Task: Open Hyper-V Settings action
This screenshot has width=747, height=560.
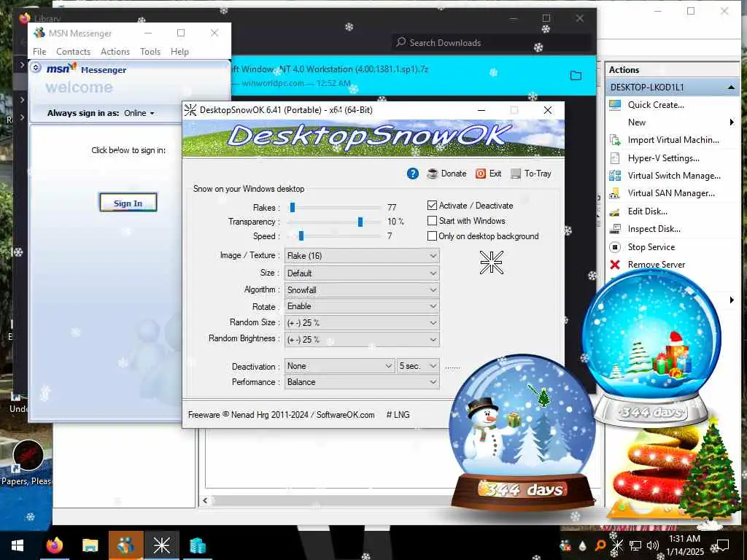Action: [663, 158]
